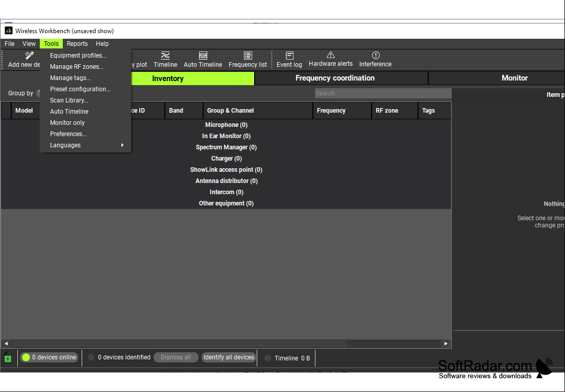This screenshot has height=392, width=565.
Task: Open the Frequency list toolbar icon
Action: click(x=248, y=56)
